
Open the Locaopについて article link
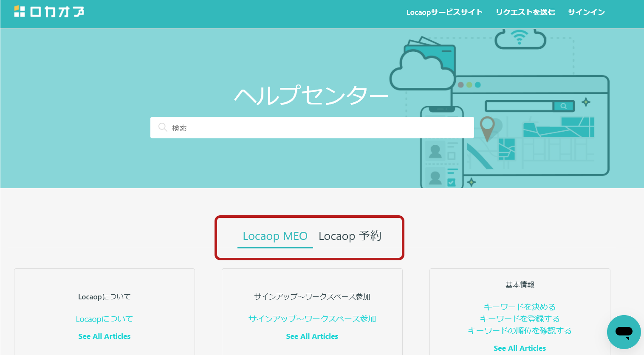[105, 319]
